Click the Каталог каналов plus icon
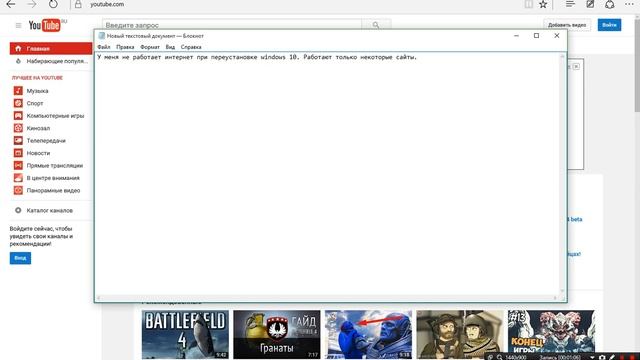The image size is (640, 360). (18, 211)
